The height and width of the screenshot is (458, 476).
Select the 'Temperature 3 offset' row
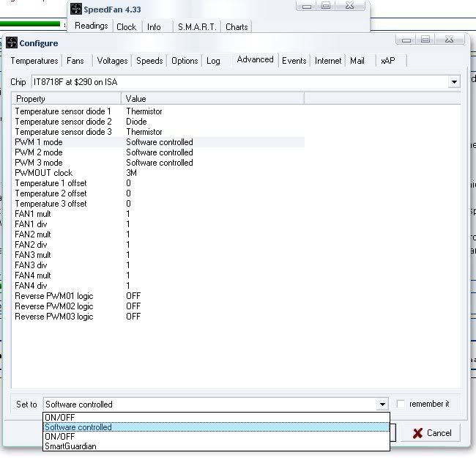point(158,204)
